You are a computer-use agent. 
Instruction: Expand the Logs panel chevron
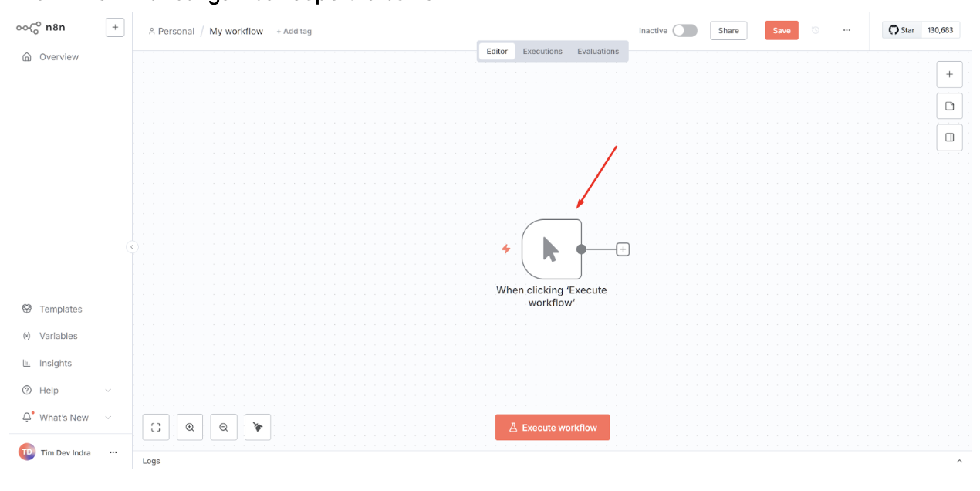[959, 461]
